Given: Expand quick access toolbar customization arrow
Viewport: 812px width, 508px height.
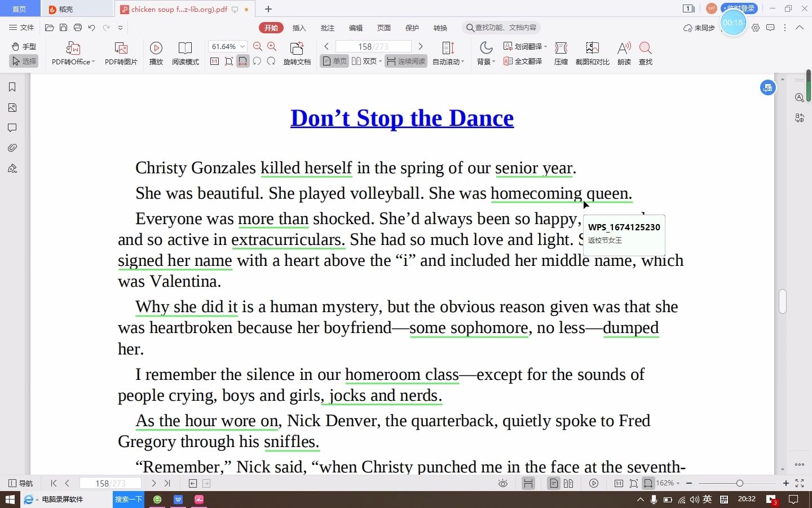Looking at the screenshot, I should (120, 28).
